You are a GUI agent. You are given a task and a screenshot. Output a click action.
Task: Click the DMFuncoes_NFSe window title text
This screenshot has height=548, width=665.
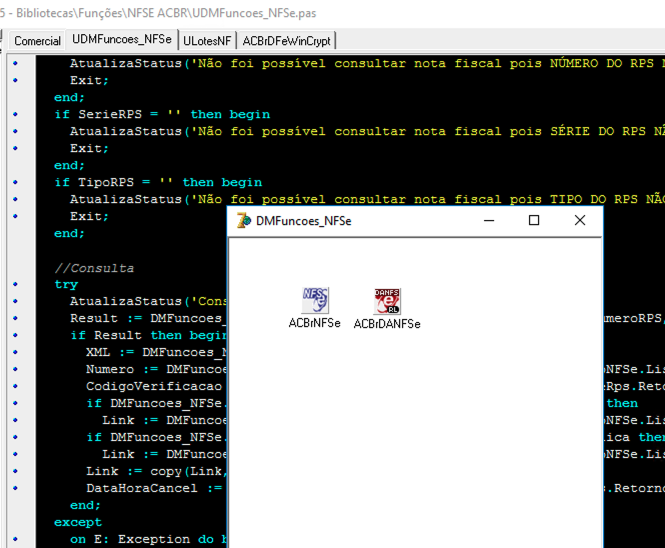(x=304, y=221)
